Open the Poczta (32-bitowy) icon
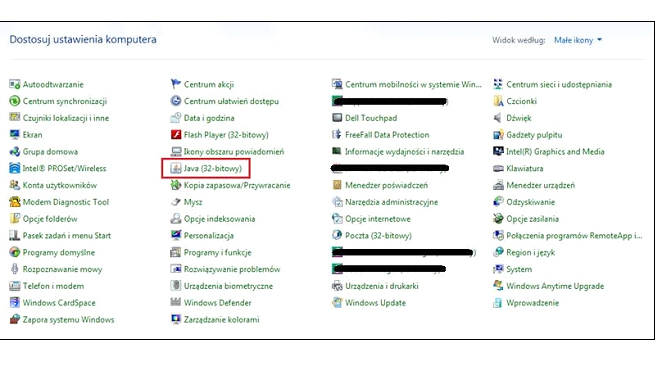Image resolution: width=656 pixels, height=372 pixels. 337,235
